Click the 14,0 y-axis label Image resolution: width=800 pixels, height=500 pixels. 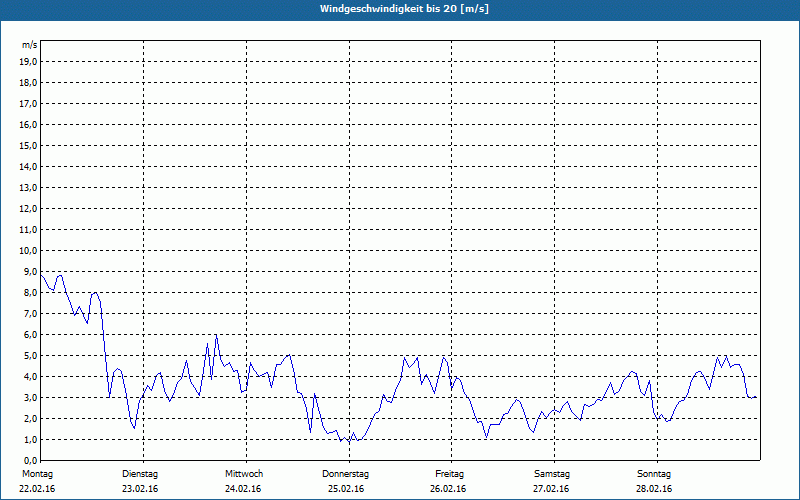[28, 167]
